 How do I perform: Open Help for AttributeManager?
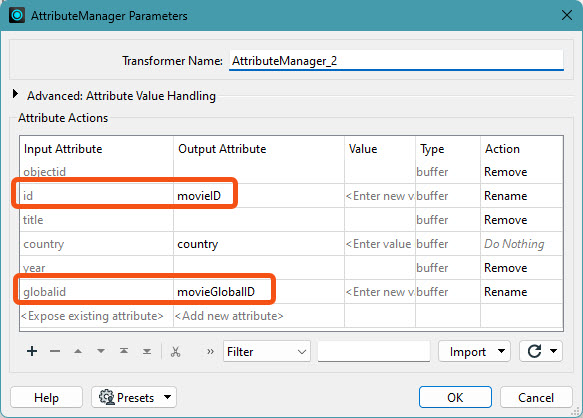coord(46,397)
